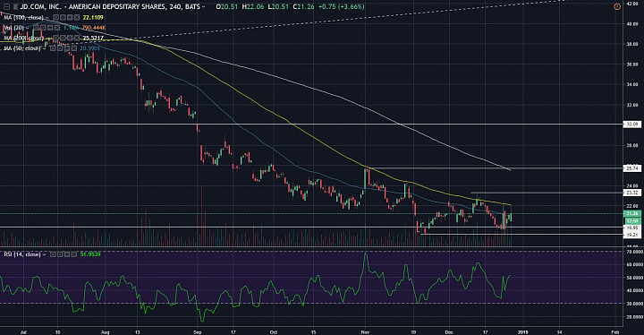644x335 pixels.
Task: Open JD.COM symbol title dropdown arrow
Action: click(204, 7)
